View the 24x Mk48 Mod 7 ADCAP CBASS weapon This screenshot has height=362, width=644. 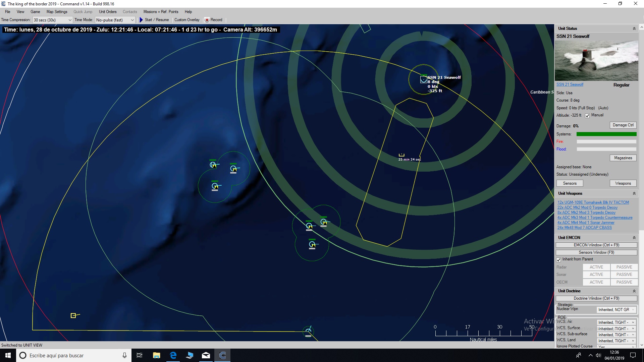coord(584,227)
